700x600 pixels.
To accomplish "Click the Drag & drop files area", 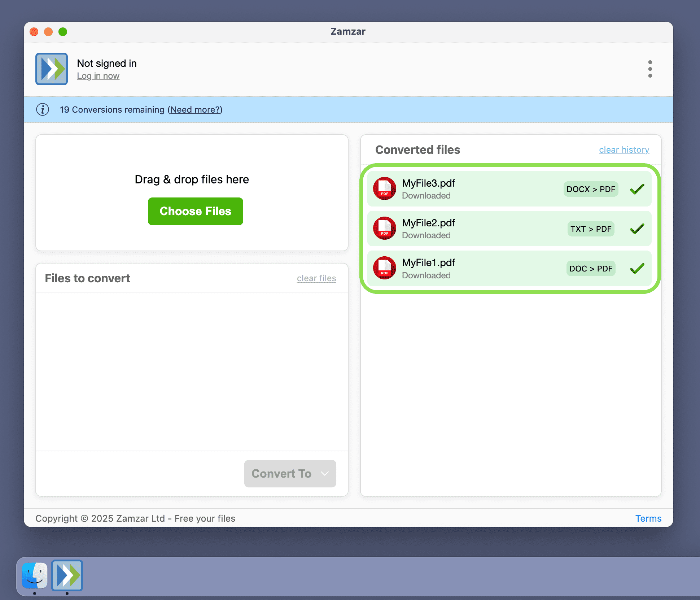I will (x=191, y=179).
